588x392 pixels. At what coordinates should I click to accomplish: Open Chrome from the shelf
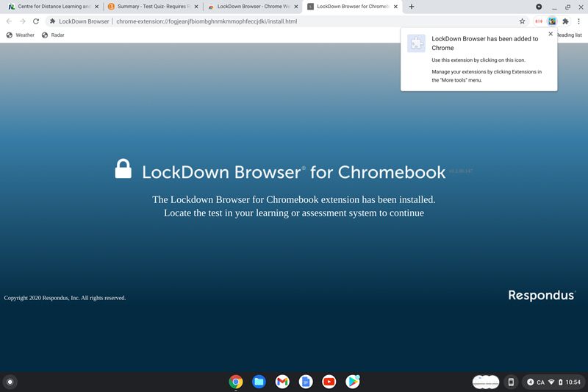click(236, 382)
